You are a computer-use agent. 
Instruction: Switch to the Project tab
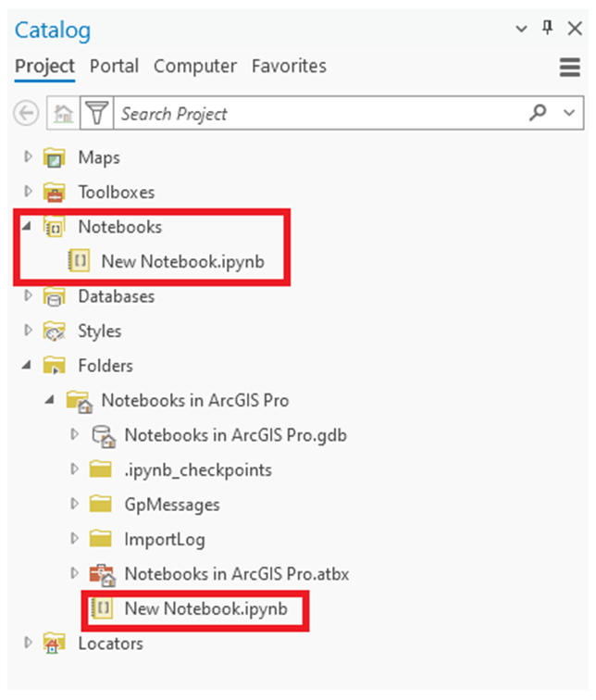click(44, 66)
